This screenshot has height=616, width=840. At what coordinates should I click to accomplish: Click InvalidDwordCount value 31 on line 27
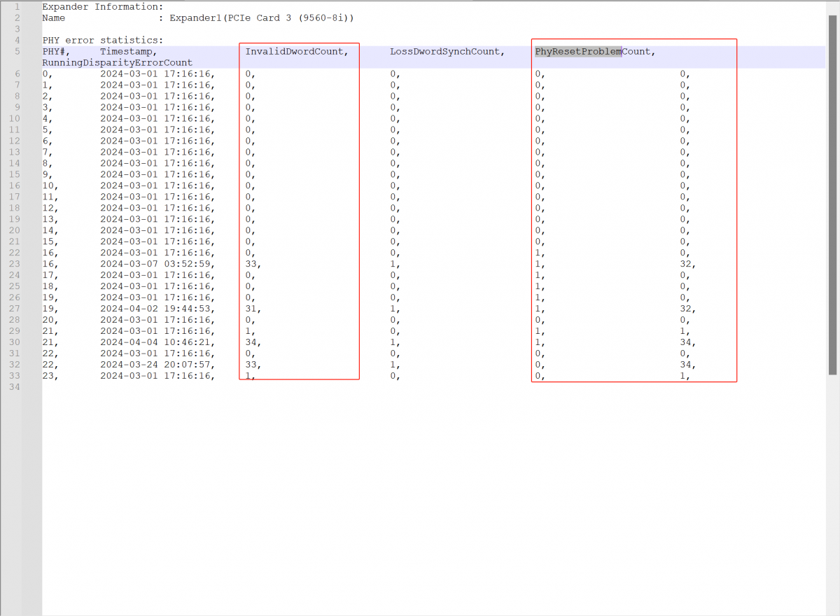(251, 309)
